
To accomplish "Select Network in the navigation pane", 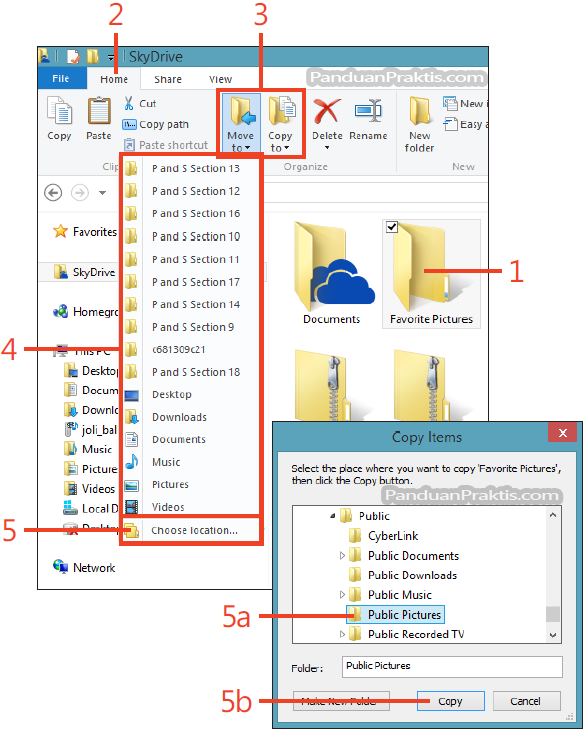I will (84, 568).
